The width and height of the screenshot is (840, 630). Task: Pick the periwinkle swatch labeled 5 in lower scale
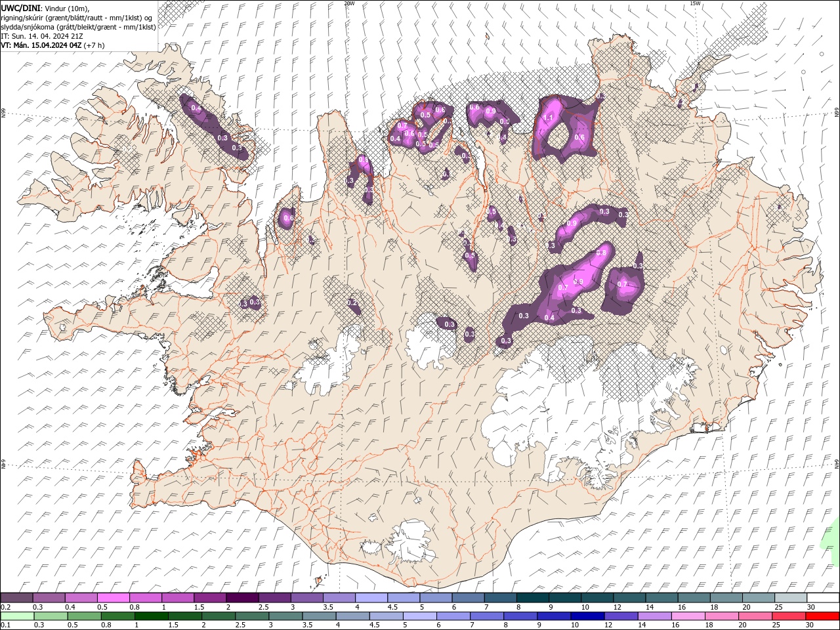[419, 616]
